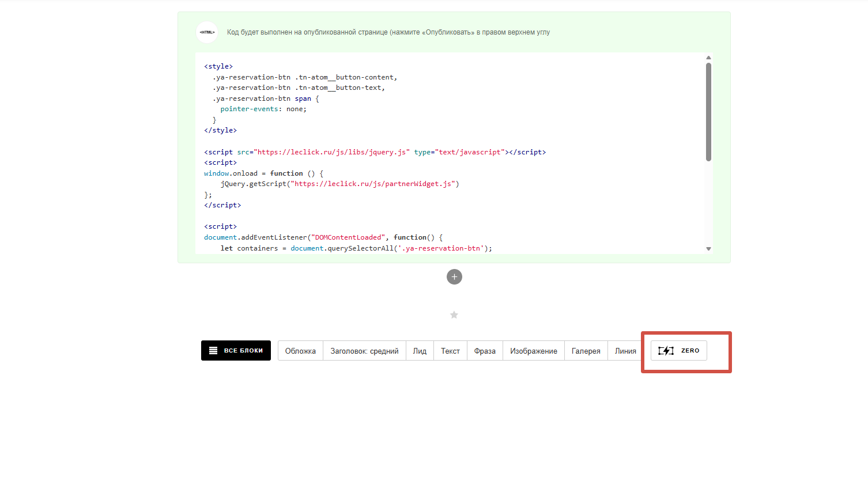
Task: Click code editor scrollbar down arrow
Action: pos(708,249)
